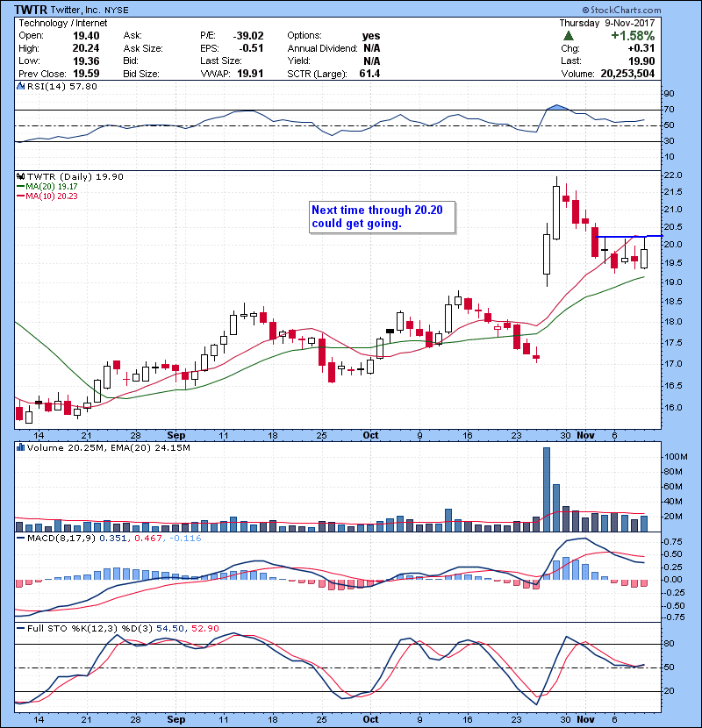Click the 'MACD(8,17,9)' legend label
The width and height of the screenshot is (702, 728).
[61, 539]
